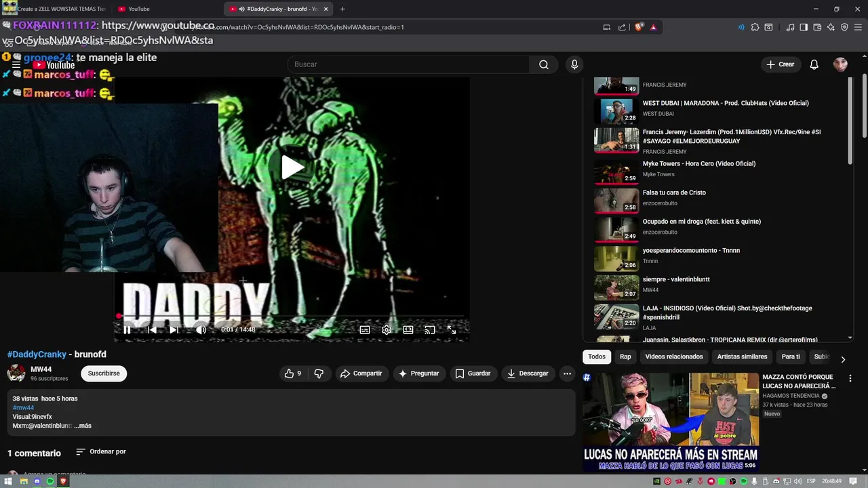Open the browser extensions puzzle icon

point(755,27)
